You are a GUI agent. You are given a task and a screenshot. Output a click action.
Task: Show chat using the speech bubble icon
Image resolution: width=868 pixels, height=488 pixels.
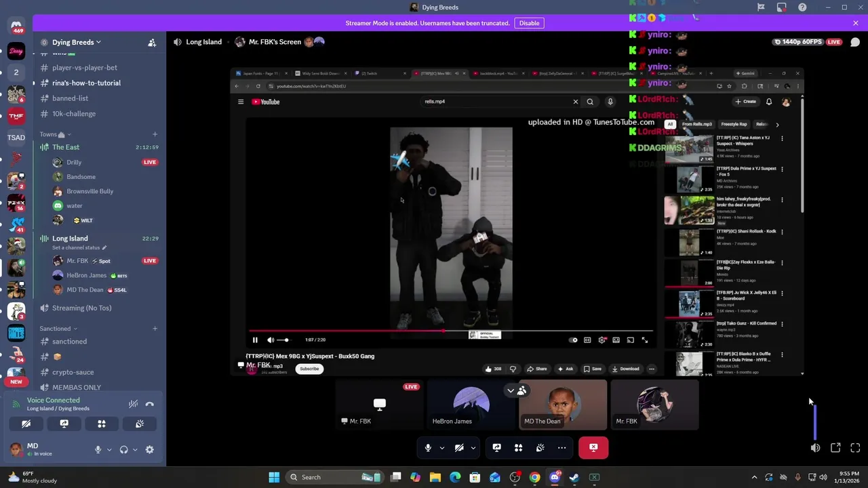point(855,42)
